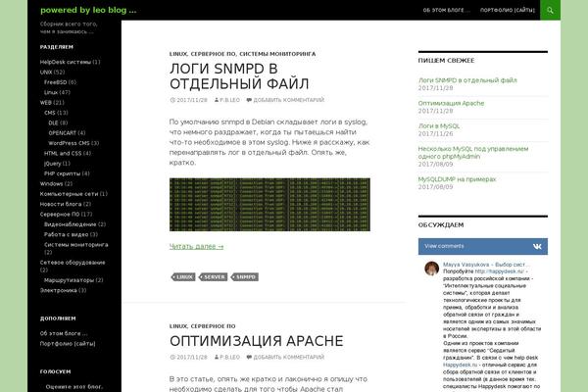Open the Видеонаблюдение category
The image size is (588, 392).
point(71,224)
